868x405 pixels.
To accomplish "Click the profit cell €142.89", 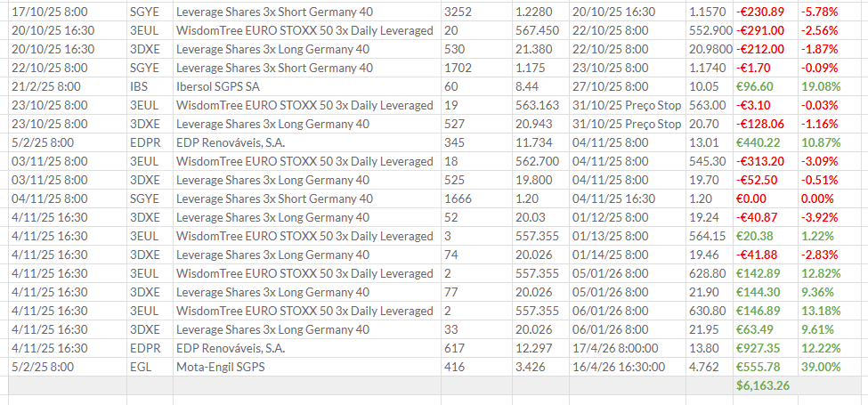I will 766,273.
